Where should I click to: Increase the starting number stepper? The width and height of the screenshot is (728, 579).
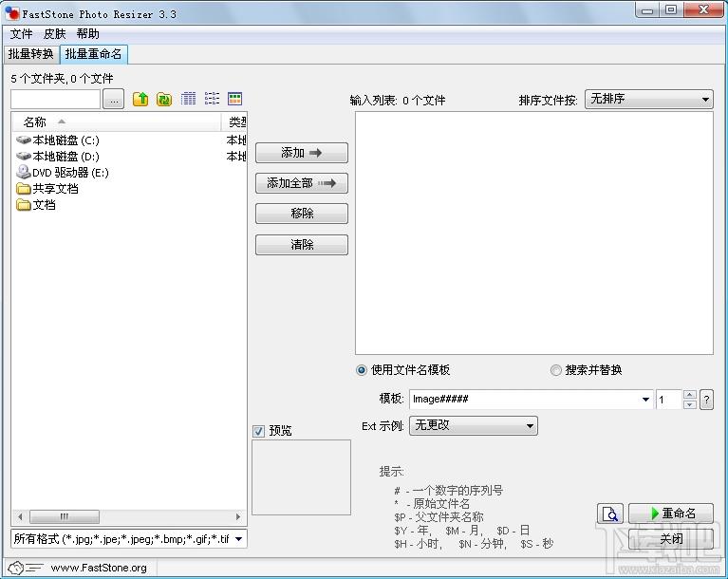[690, 395]
